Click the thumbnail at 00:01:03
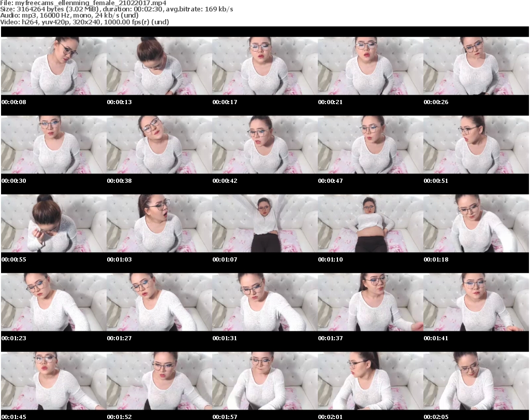 159,224
